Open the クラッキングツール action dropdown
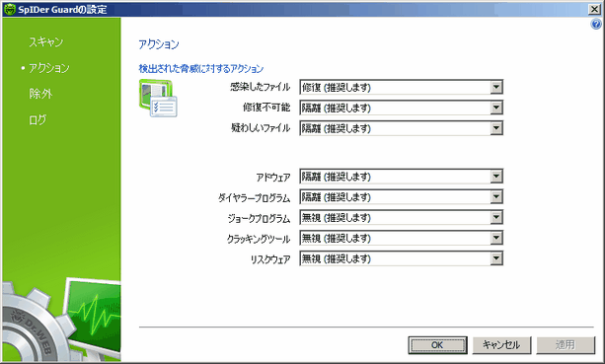 coord(402,238)
